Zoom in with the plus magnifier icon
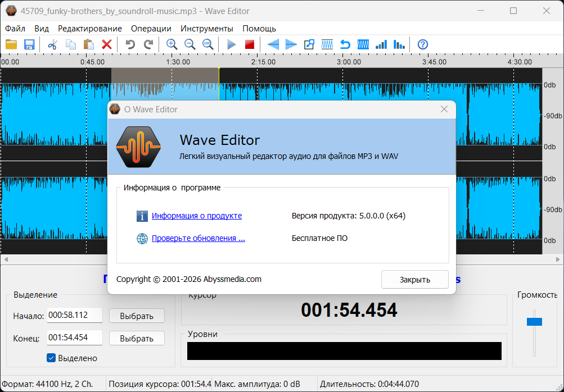Image resolution: width=564 pixels, height=392 pixels. click(x=172, y=44)
